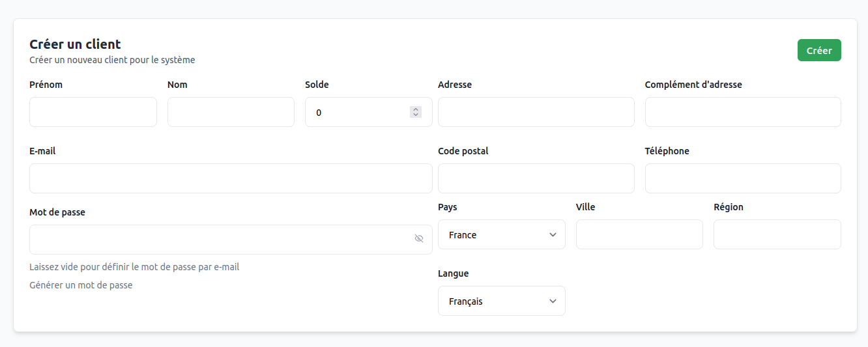This screenshot has height=347, width=868.
Task: Focus the Complément d'adresse field
Action: pyautogui.click(x=743, y=112)
